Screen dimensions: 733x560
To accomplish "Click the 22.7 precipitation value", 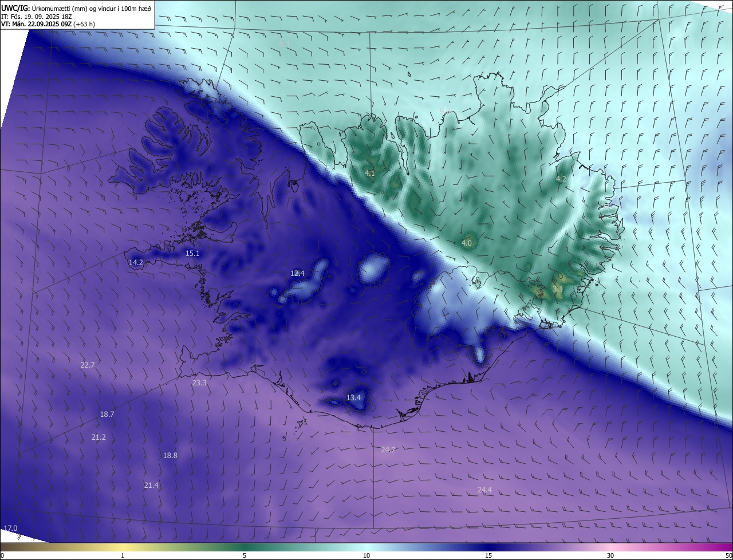I will [88, 365].
